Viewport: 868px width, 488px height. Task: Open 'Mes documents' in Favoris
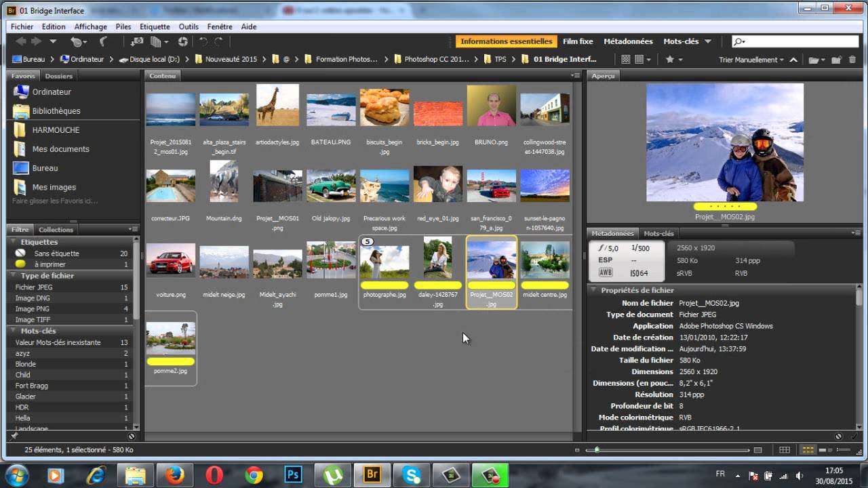(60, 149)
